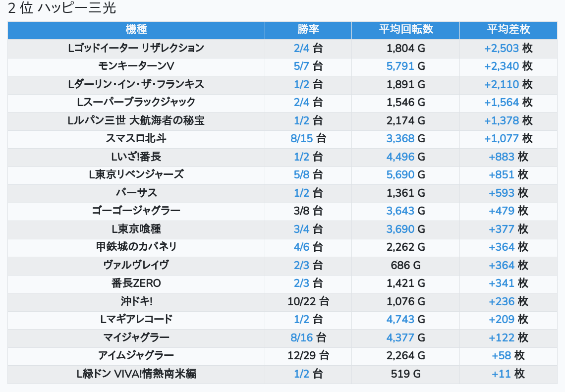Click the 3,643 G average spins value
Image resolution: width=565 pixels, height=392 pixels.
[x=406, y=211]
